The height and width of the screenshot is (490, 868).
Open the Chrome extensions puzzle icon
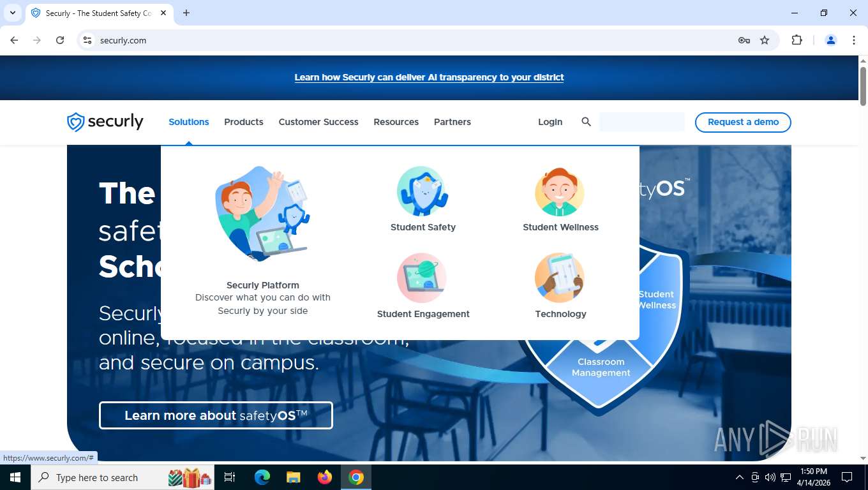[797, 40]
